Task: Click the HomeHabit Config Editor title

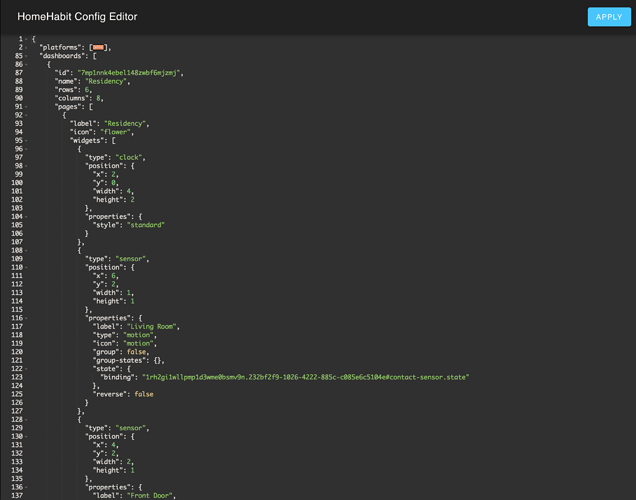Action: (x=77, y=17)
